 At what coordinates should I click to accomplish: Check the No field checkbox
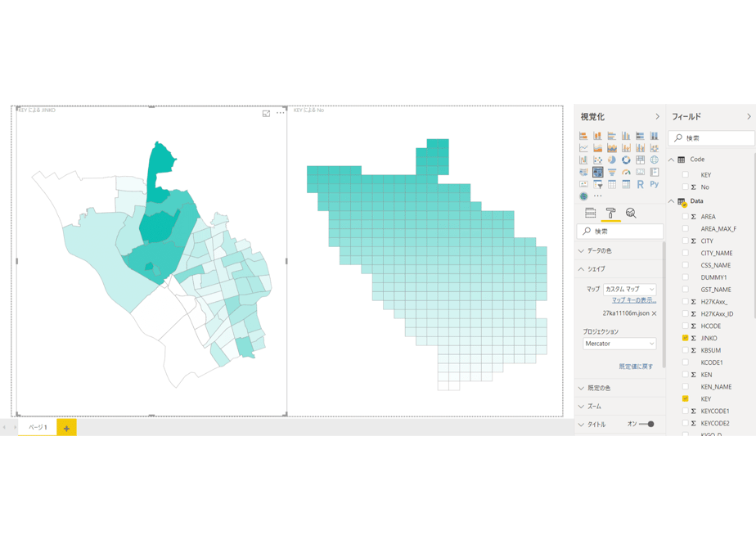[x=685, y=187]
